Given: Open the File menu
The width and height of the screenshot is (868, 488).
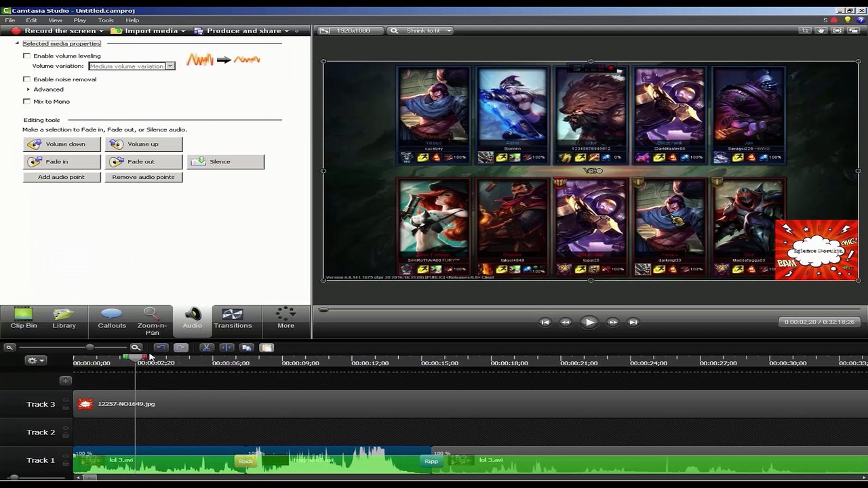Looking at the screenshot, I should pyautogui.click(x=10, y=20).
